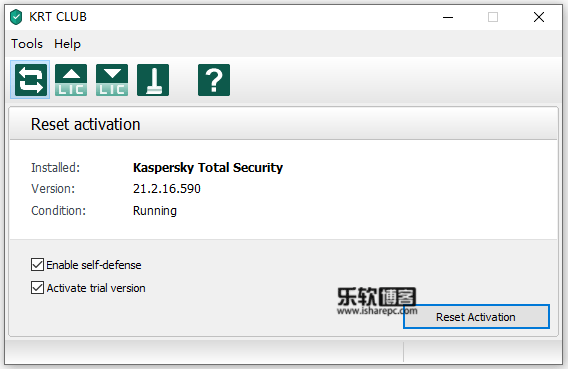This screenshot has height=369, width=568.
Task: Click the KRT CLUB title bar text
Action: [x=58, y=17]
